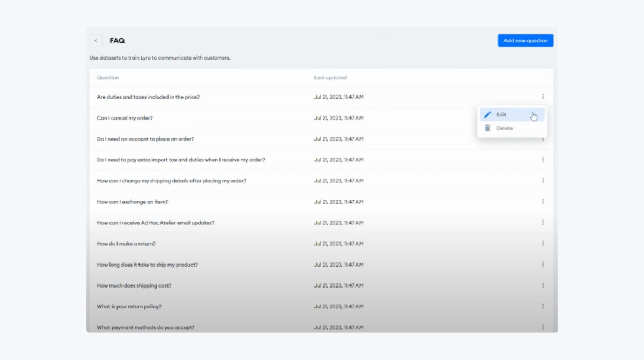This screenshot has height=360, width=644.
Task: Open 'How long does it take to ship my product?'
Action: tap(147, 265)
